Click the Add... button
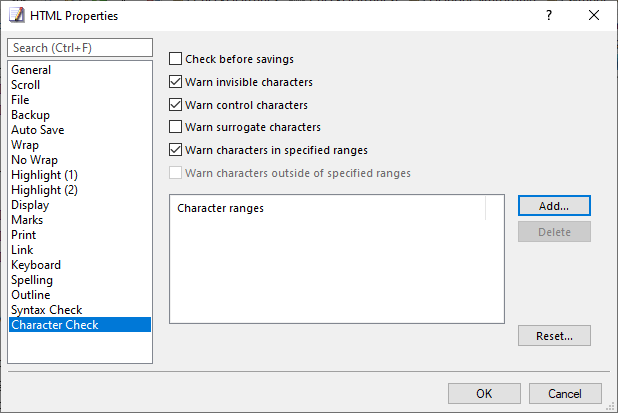 coord(554,206)
